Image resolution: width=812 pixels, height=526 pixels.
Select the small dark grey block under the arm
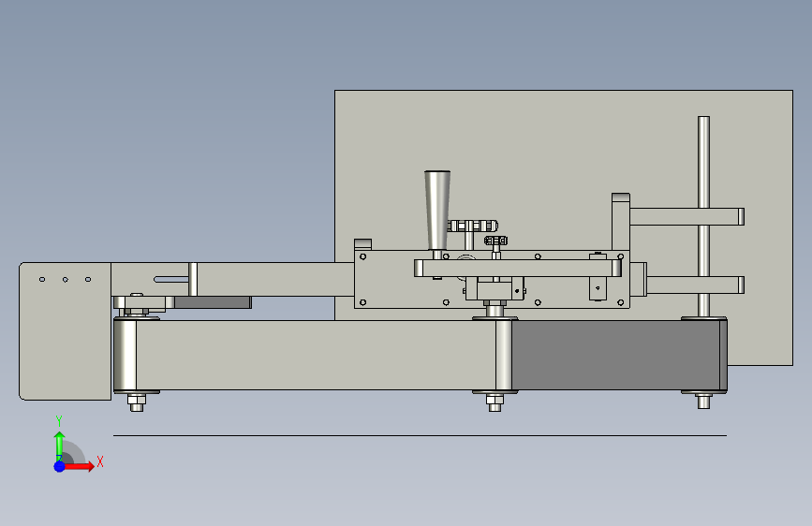[x=213, y=302]
